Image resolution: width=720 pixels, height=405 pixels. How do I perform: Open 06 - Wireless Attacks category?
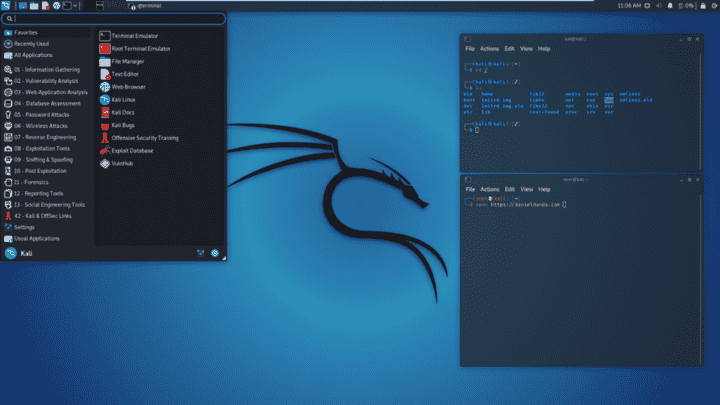(x=46, y=126)
